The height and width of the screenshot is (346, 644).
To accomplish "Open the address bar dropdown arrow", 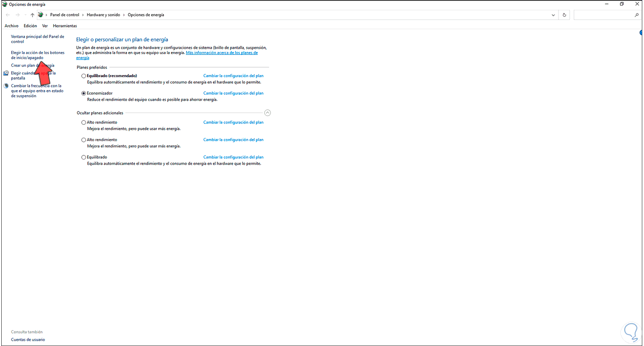I will pos(553,15).
